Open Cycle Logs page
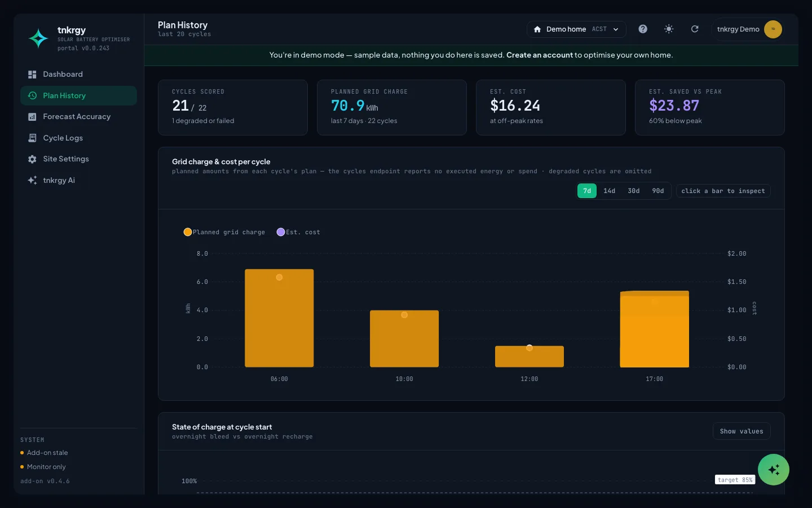The image size is (812, 508). (x=78, y=138)
